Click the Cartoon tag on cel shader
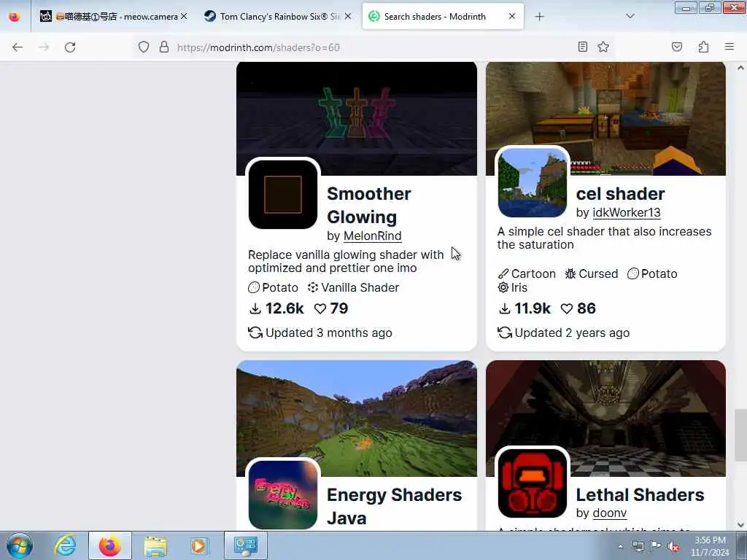Image resolution: width=747 pixels, height=560 pixels. pyautogui.click(x=527, y=274)
